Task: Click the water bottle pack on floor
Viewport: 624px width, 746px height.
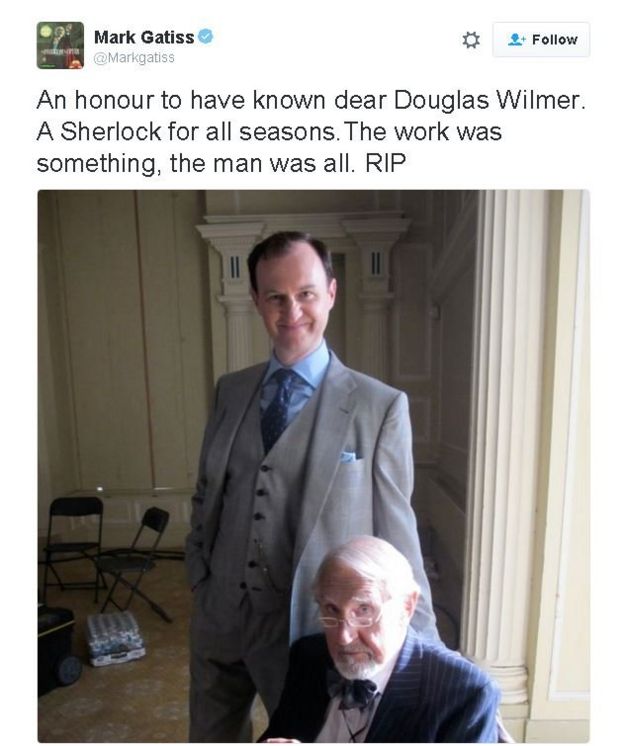Action: tap(115, 638)
